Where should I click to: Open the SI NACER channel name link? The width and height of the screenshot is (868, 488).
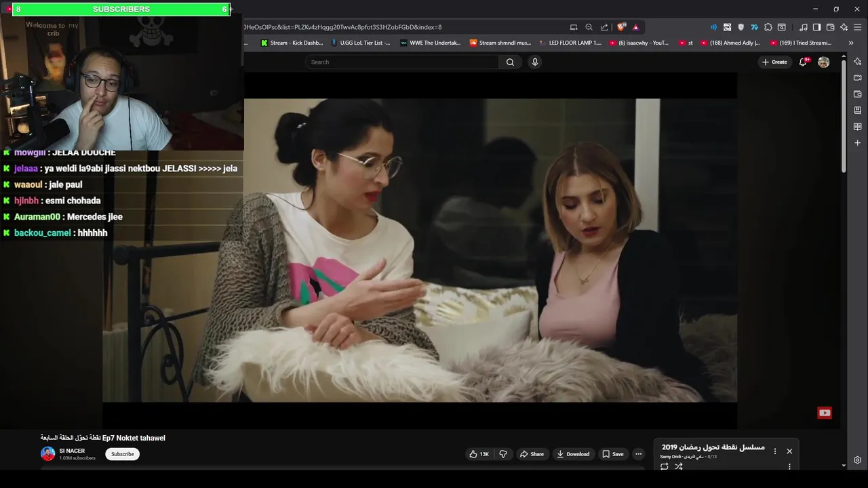pos(72,451)
